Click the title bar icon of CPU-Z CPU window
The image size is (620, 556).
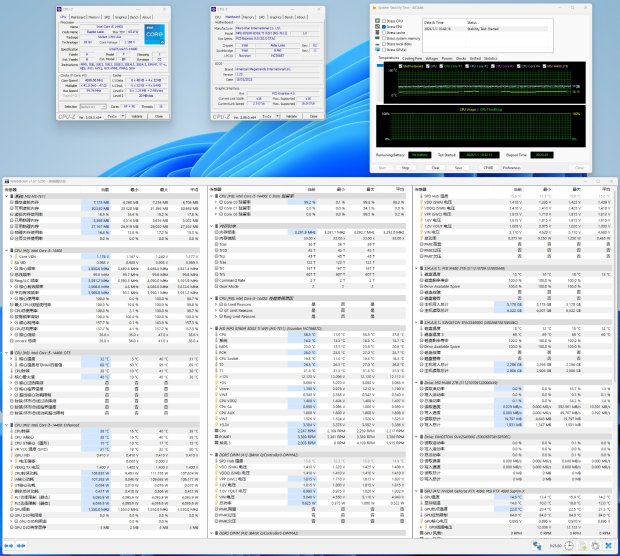pos(60,9)
